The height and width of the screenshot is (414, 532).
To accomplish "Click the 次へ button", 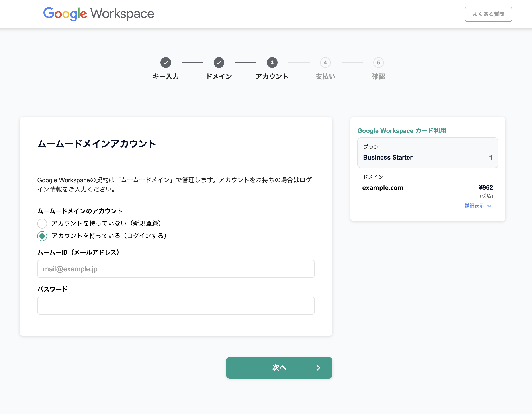I will point(279,368).
